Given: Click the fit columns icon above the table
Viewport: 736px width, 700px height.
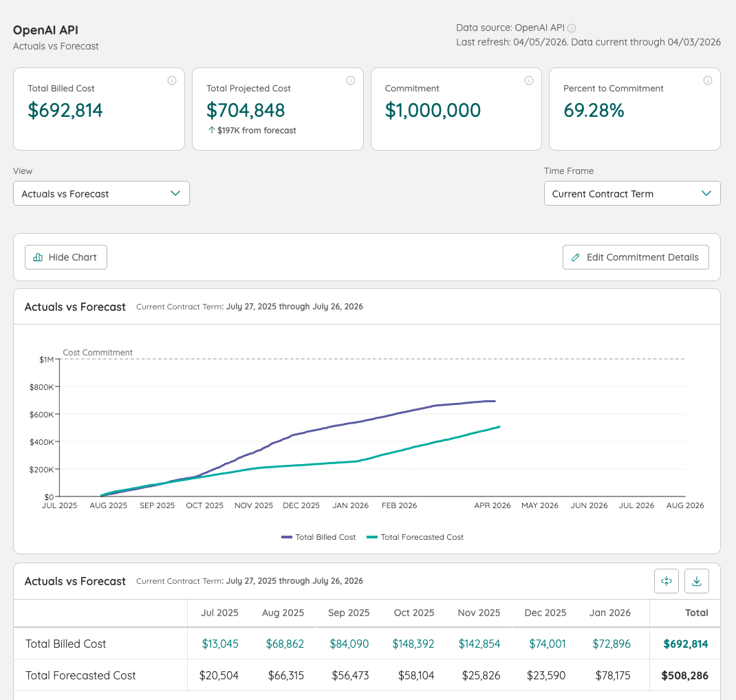Looking at the screenshot, I should point(667,581).
